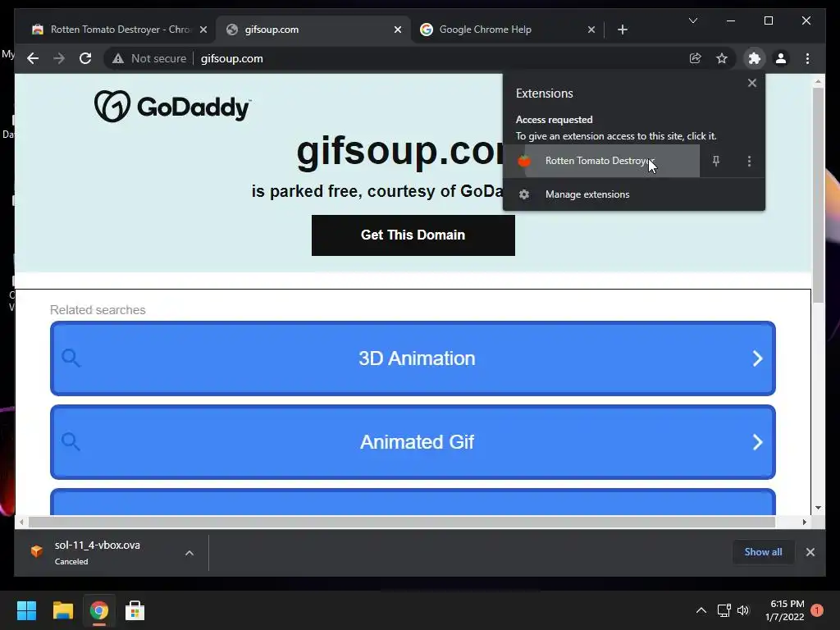Click search icon in Animated Gif row
This screenshot has width=840, height=630.
(71, 441)
